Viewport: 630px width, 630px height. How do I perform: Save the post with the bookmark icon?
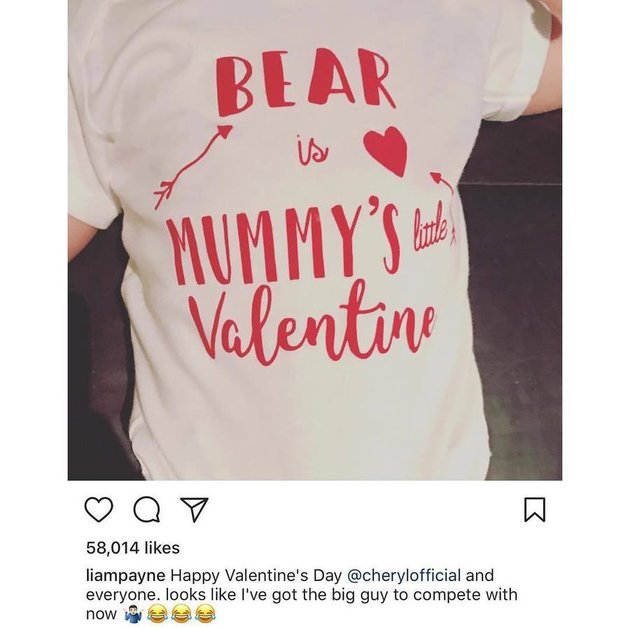535,509
